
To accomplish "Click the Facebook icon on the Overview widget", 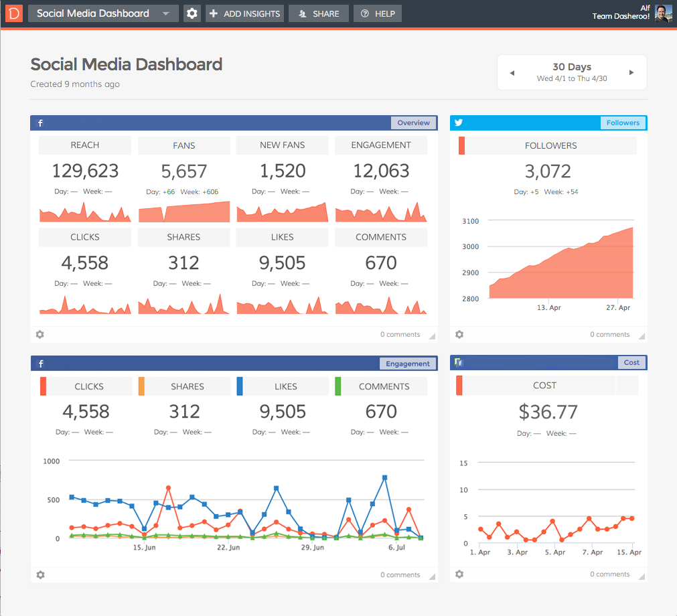I will tap(40, 123).
